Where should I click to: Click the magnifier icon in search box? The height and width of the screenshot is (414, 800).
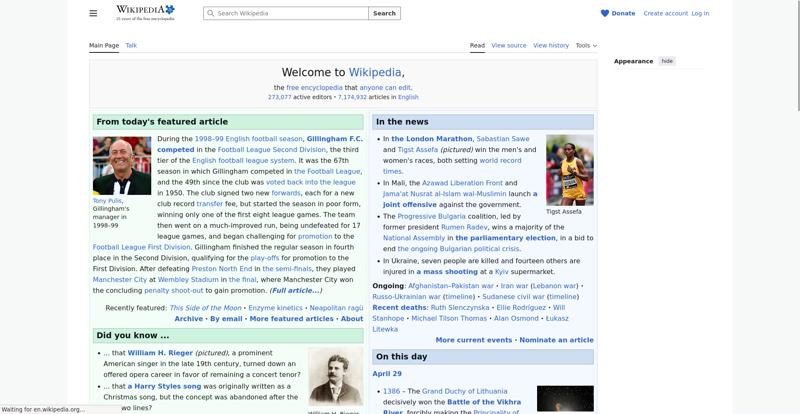click(x=210, y=14)
